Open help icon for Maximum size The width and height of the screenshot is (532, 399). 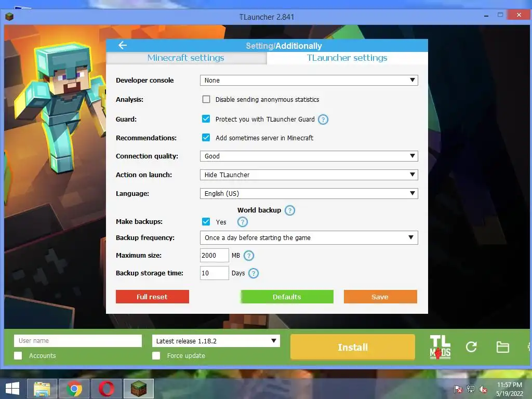click(x=249, y=256)
